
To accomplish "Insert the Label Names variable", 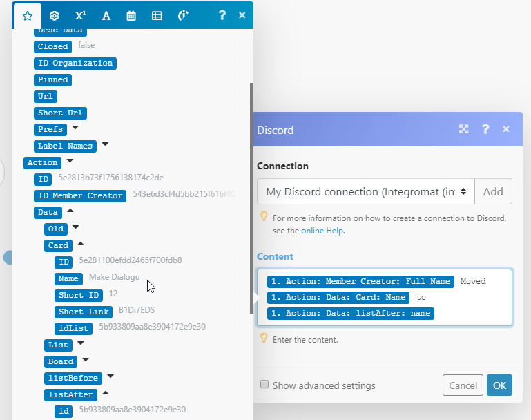I will pos(65,146).
